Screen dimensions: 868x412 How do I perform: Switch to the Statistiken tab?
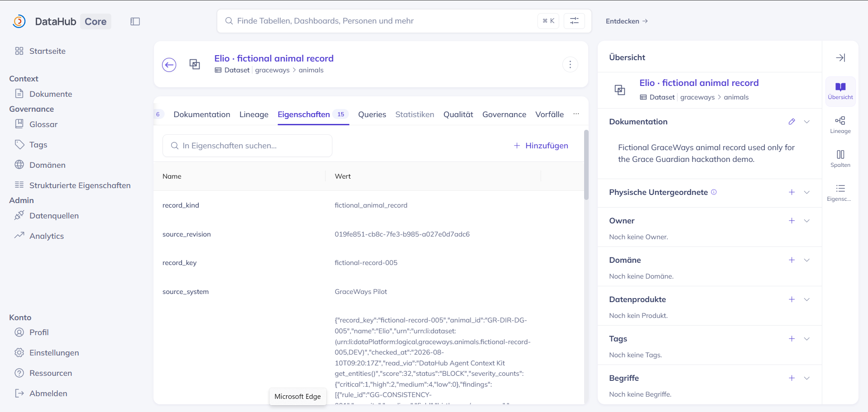pos(415,114)
